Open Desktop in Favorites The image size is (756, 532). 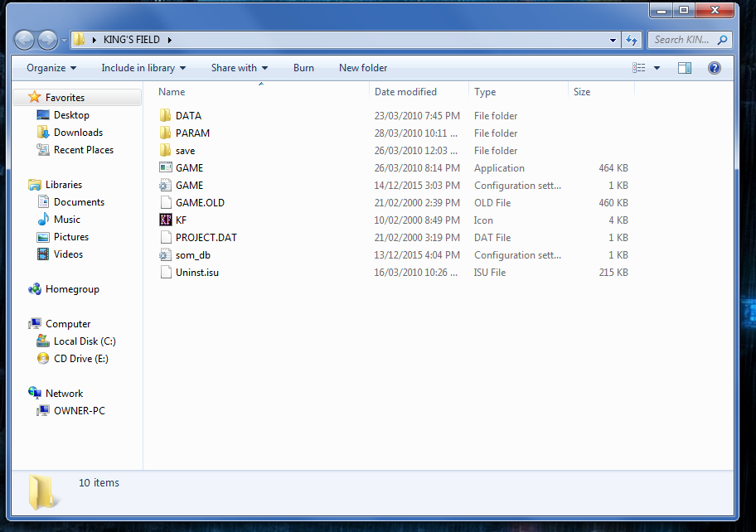coord(71,115)
